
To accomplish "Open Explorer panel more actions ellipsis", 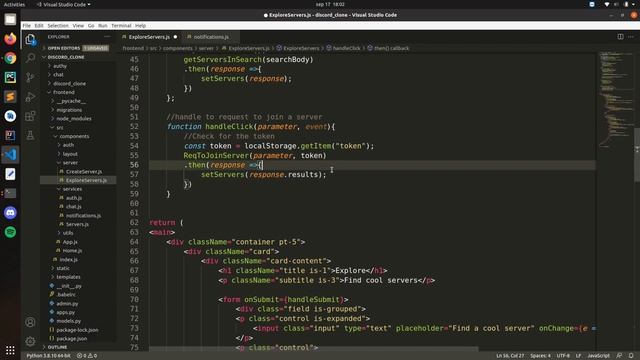I will click(x=107, y=37).
